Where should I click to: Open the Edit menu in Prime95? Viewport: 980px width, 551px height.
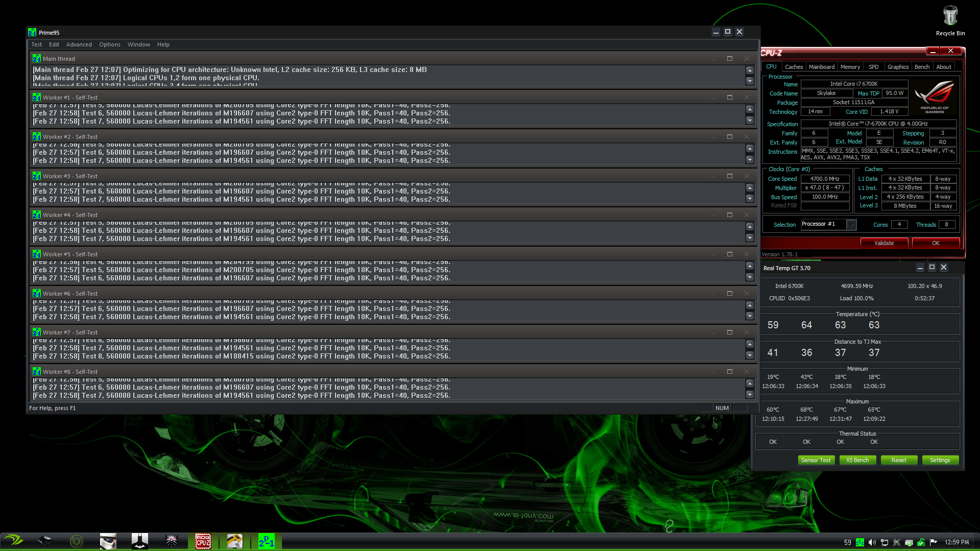pos(54,44)
